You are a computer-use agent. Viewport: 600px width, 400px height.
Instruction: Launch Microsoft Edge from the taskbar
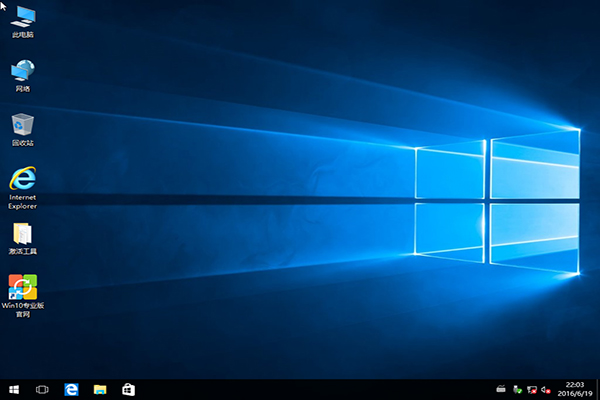71,389
